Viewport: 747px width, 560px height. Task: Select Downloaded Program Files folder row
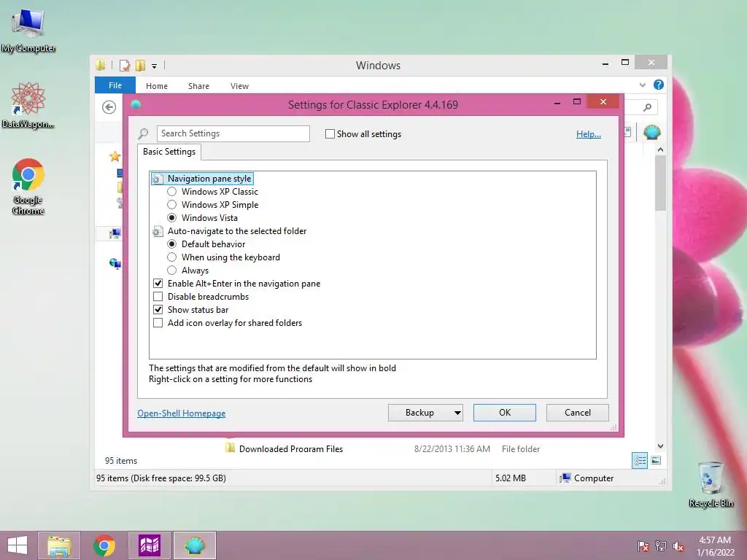click(383, 448)
